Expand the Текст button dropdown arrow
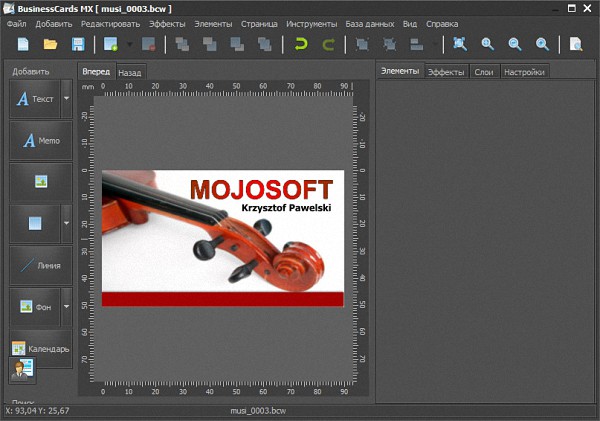This screenshot has height=421, width=600. [66, 99]
